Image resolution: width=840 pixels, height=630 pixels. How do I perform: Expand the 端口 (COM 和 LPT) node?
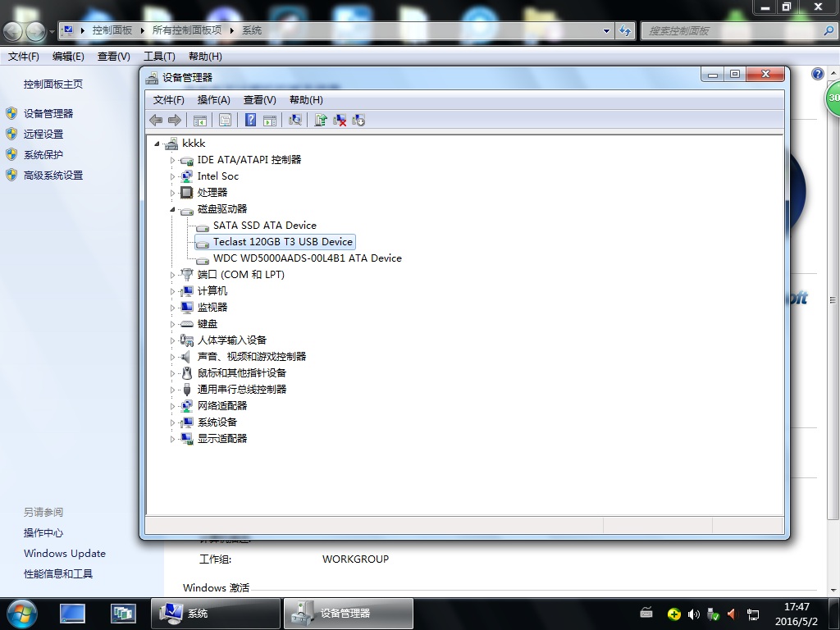(x=172, y=275)
